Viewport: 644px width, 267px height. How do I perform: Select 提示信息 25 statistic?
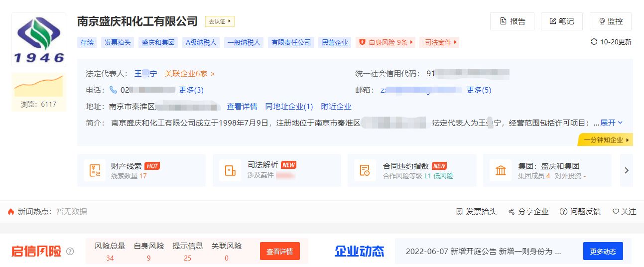[x=188, y=252]
